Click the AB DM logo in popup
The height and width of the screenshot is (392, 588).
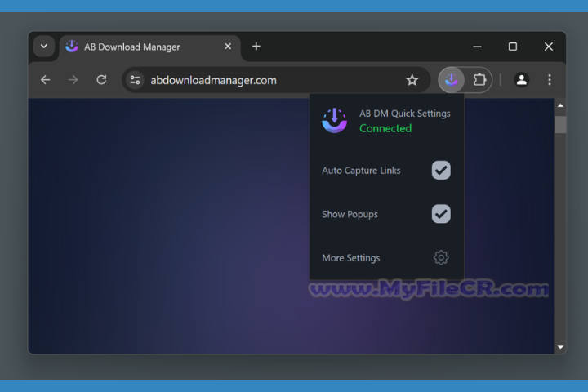[x=335, y=120]
